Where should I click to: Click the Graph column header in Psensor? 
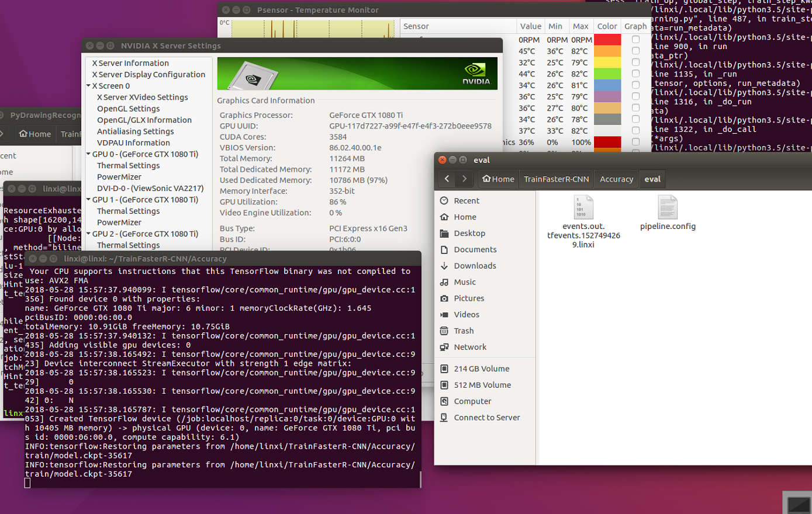[x=635, y=26]
